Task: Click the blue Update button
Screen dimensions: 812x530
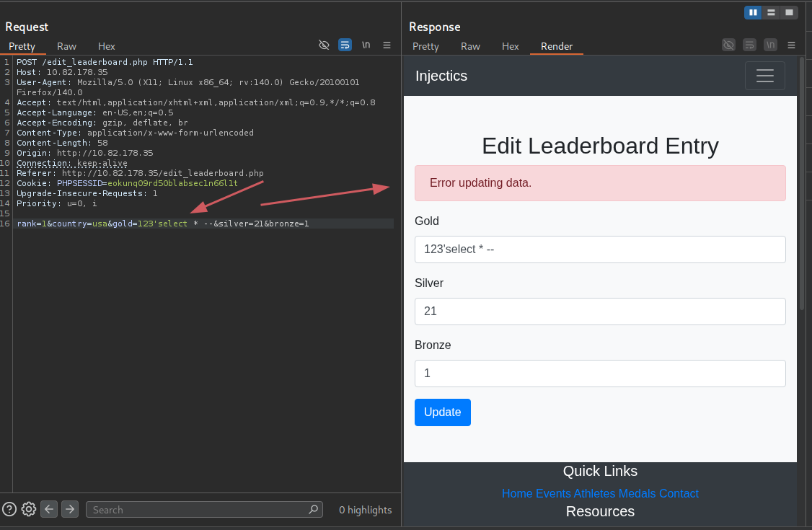Action: pos(442,412)
